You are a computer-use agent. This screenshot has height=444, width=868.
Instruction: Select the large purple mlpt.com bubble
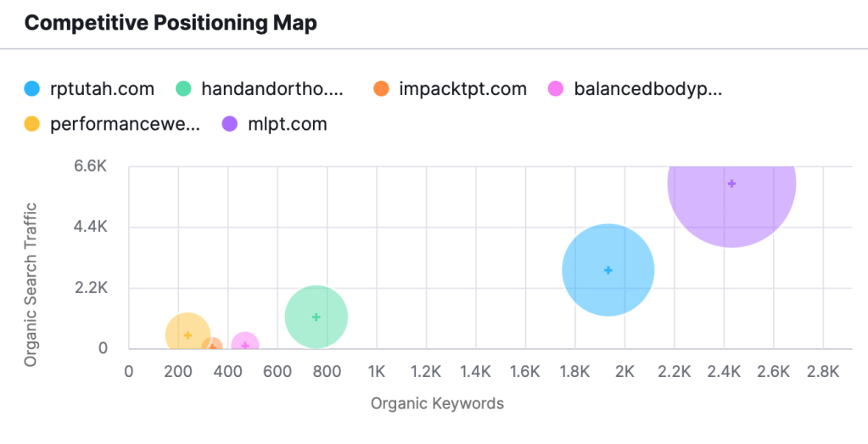click(731, 183)
